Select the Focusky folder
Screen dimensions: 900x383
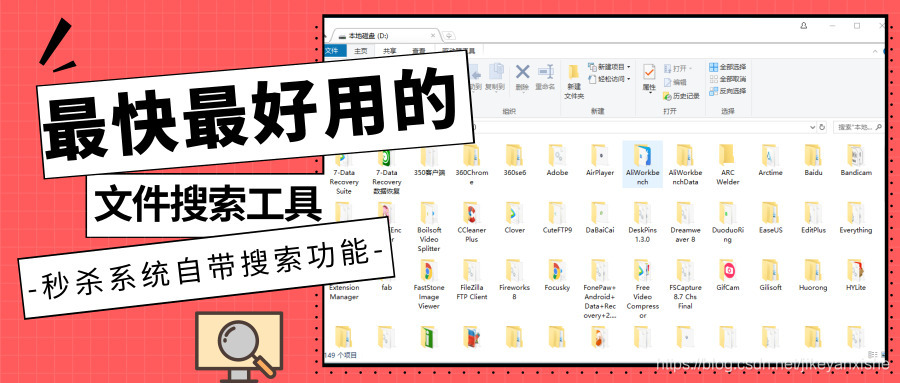(557, 274)
